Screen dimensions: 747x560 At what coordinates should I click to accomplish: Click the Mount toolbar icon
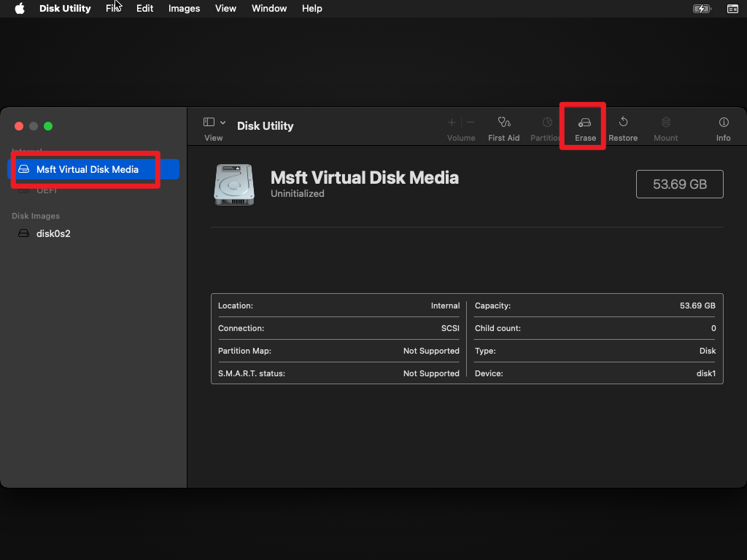pyautogui.click(x=666, y=122)
